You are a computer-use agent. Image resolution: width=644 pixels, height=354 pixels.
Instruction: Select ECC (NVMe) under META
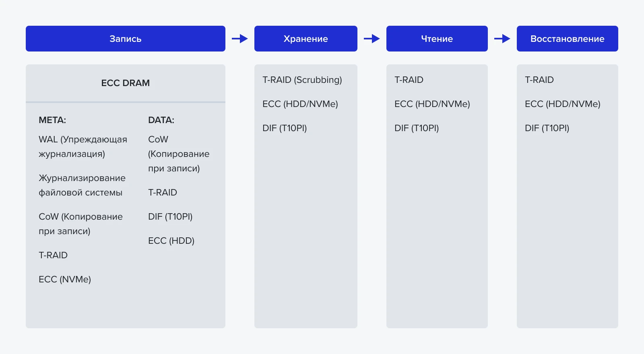[x=65, y=279]
